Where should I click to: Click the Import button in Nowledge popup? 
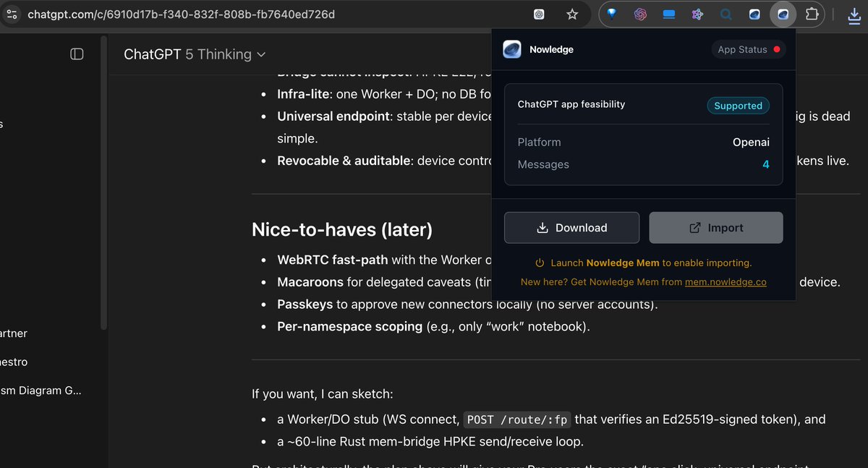[x=716, y=228]
